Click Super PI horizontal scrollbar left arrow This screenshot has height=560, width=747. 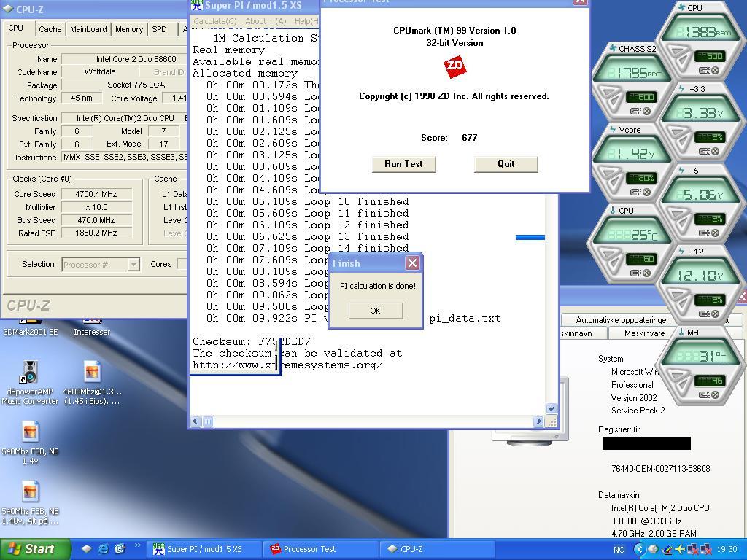196,421
